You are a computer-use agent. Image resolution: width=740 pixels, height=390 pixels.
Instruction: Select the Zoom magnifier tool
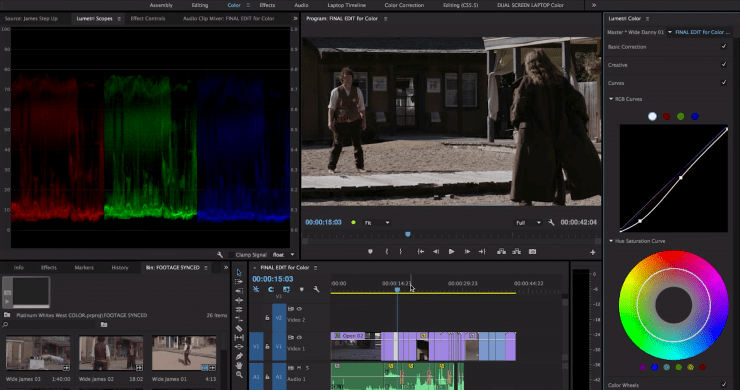[239, 375]
